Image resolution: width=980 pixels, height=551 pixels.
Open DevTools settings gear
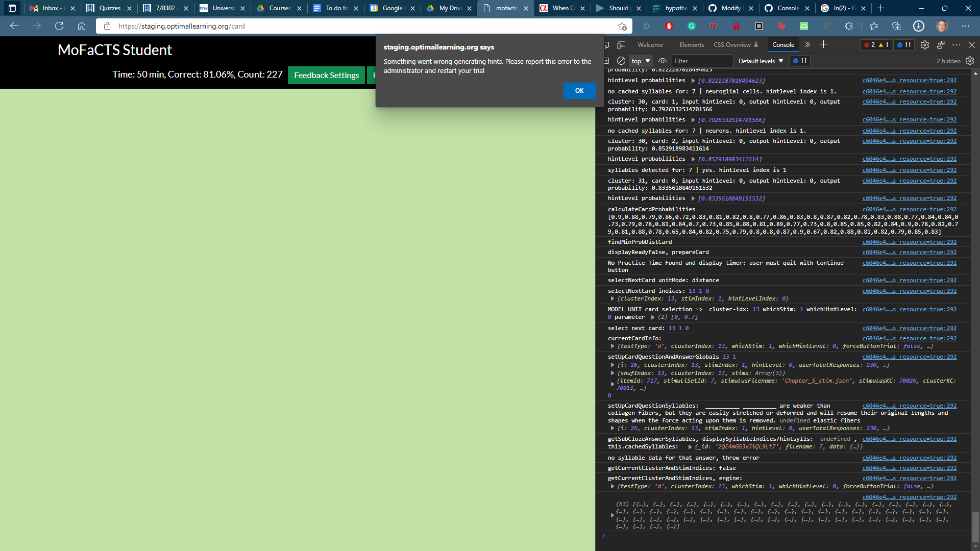tap(925, 45)
